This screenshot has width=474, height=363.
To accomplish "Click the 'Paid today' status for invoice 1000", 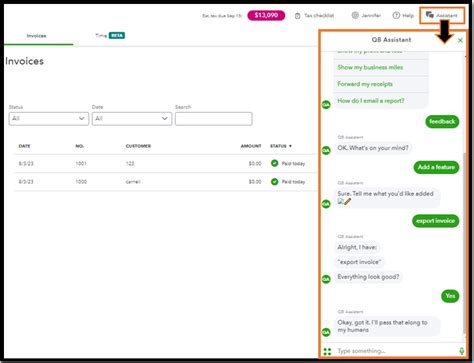I will [x=293, y=182].
